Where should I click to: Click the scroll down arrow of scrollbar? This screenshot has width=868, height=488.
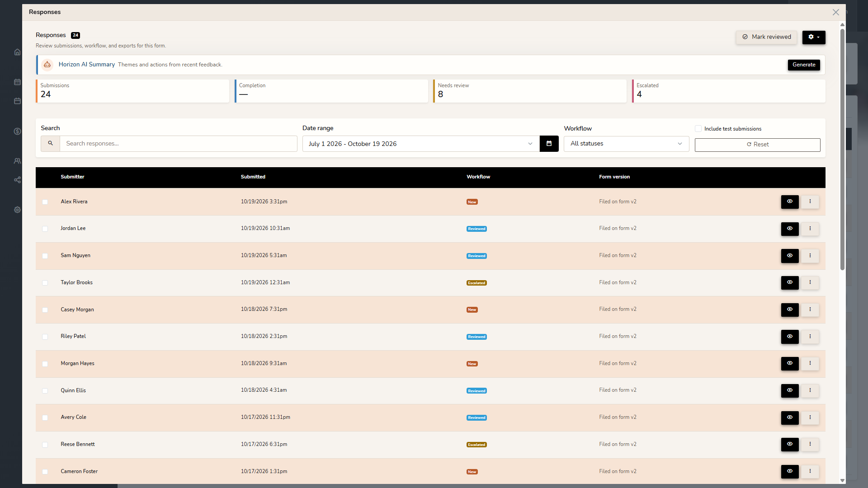click(x=842, y=480)
